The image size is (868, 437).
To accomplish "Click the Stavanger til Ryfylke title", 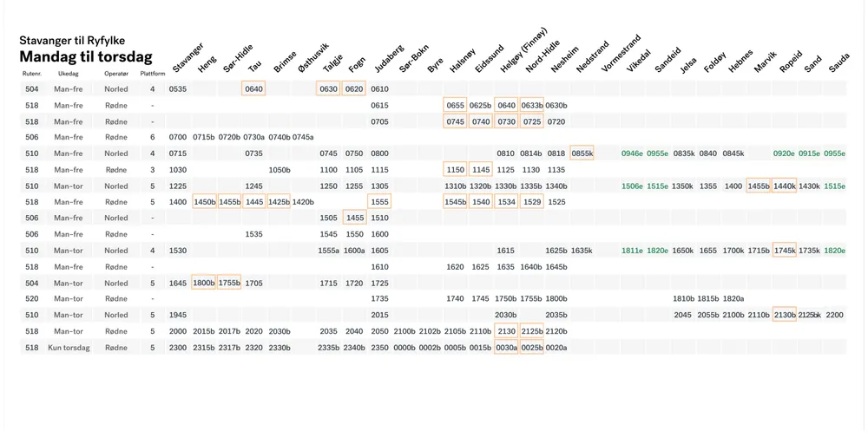I will (72, 40).
